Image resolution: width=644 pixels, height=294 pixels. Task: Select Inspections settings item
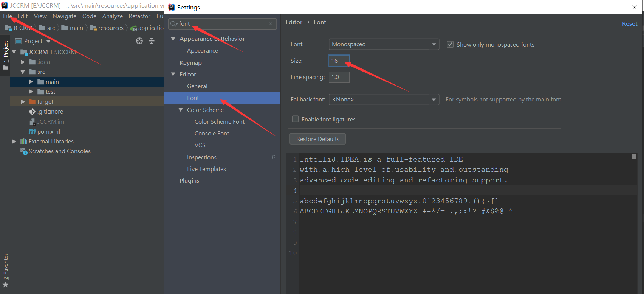pos(202,157)
